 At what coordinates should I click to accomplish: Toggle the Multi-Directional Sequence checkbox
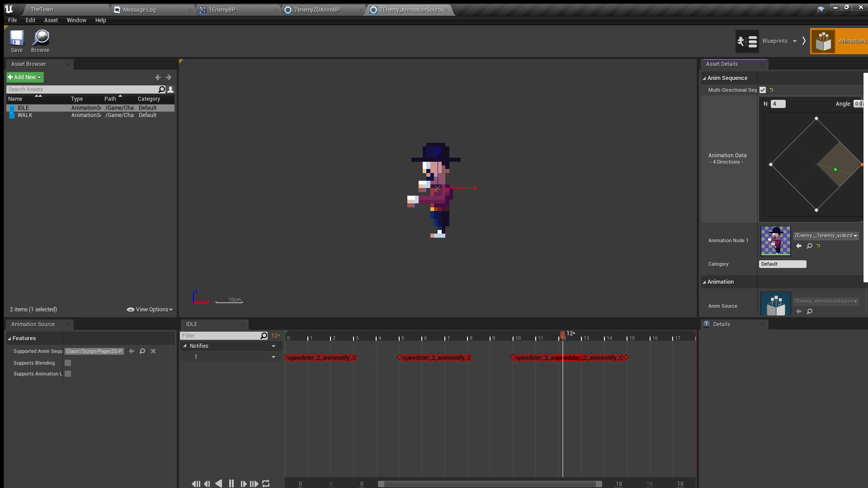763,90
